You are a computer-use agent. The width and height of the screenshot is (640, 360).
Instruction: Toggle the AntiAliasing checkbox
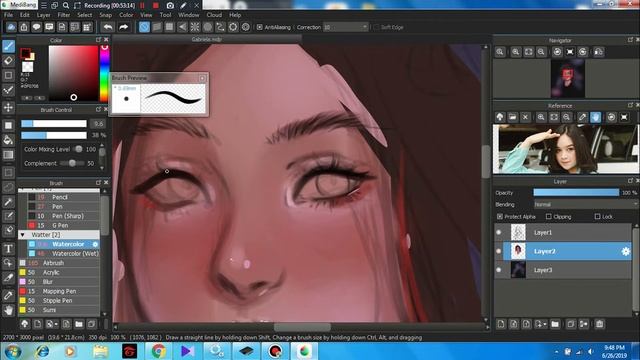click(x=260, y=27)
